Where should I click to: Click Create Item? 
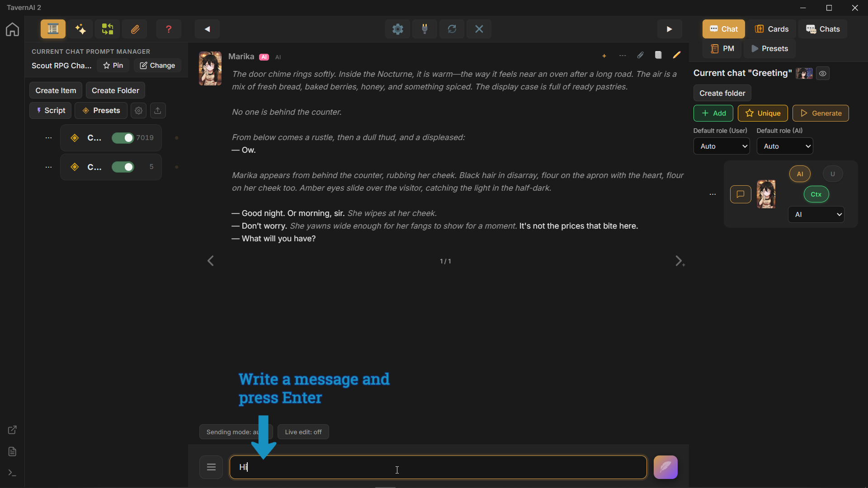[56, 90]
